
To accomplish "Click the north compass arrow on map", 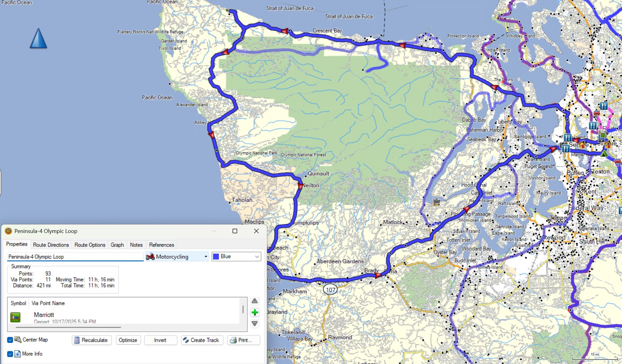I will (39, 39).
